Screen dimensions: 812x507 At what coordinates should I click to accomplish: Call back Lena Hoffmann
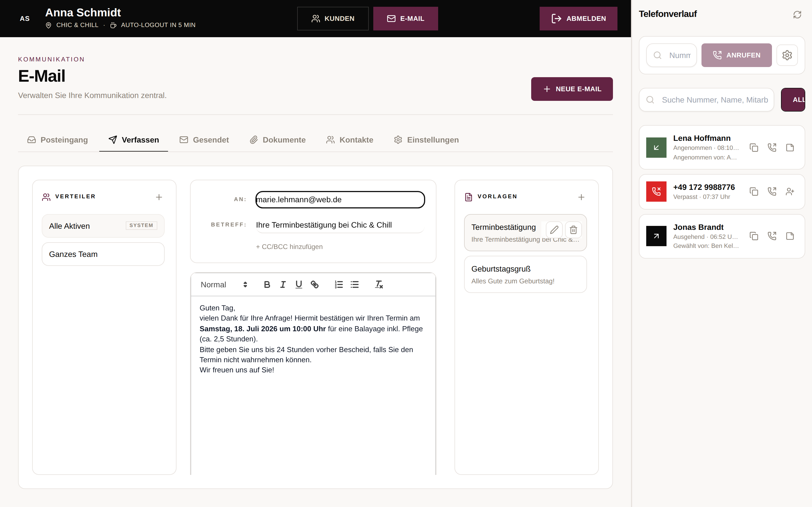(772, 148)
